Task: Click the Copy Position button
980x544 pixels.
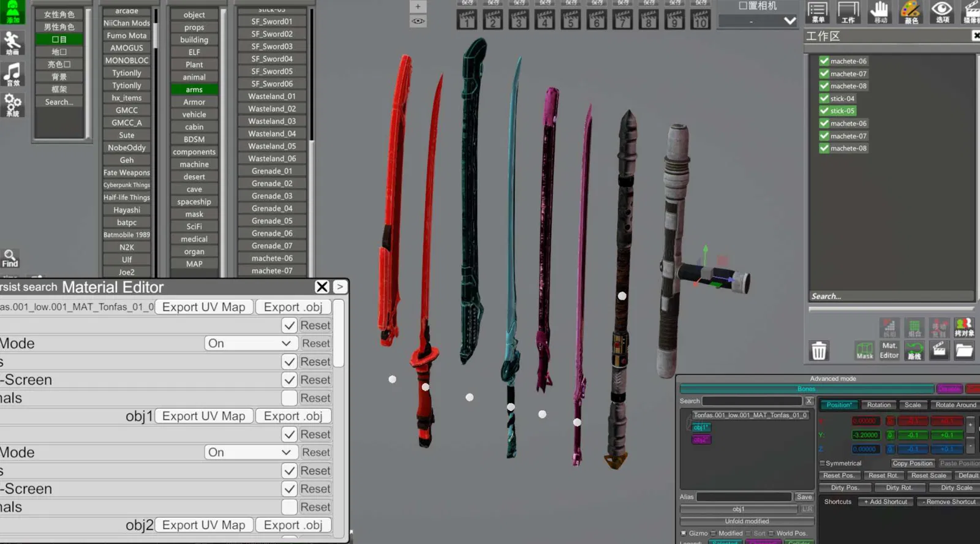Action: [x=913, y=464]
